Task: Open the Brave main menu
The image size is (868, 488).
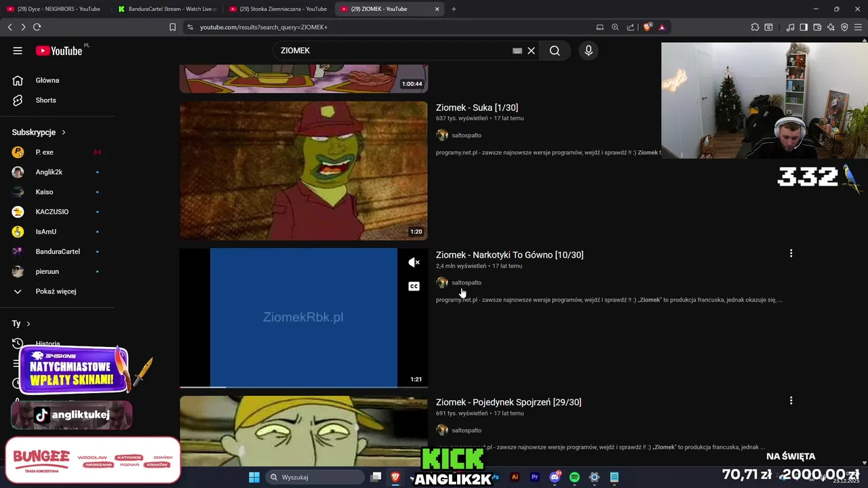Action: point(859,27)
